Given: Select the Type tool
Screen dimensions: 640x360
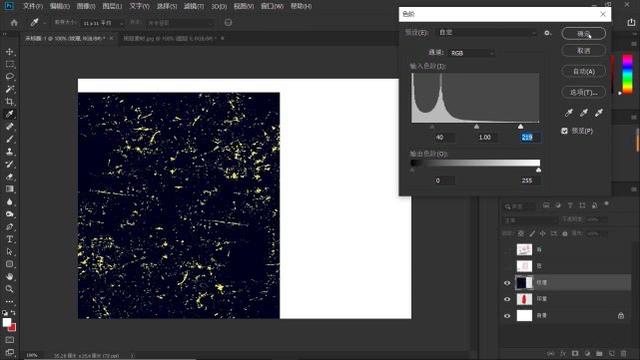Looking at the screenshot, I should pos(9,239).
